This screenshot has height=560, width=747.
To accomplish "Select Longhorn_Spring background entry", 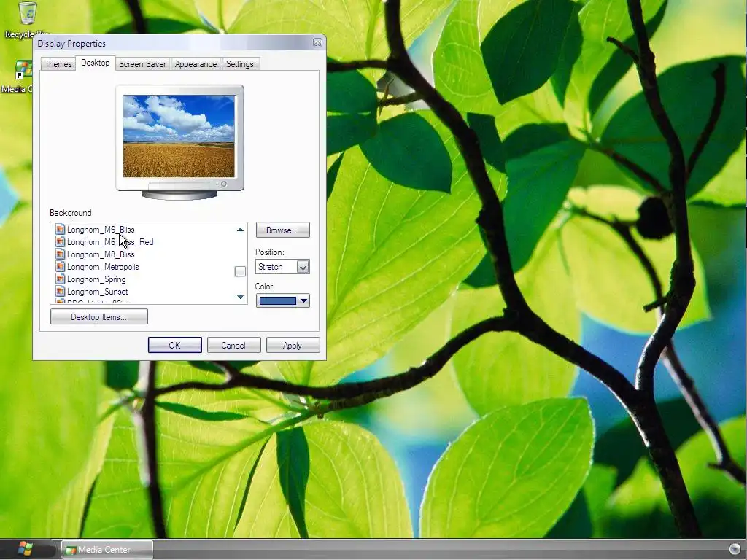I will [x=96, y=279].
